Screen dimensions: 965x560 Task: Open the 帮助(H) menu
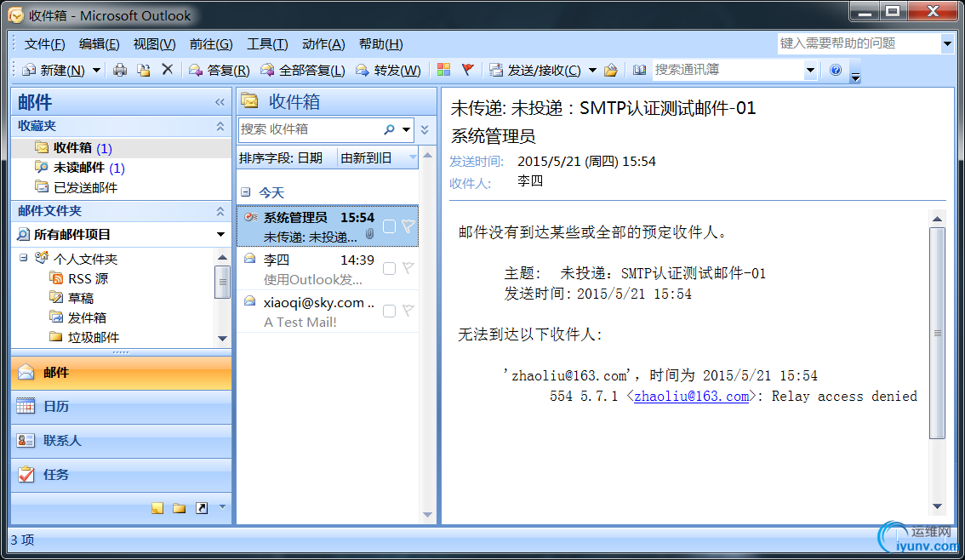click(x=381, y=44)
